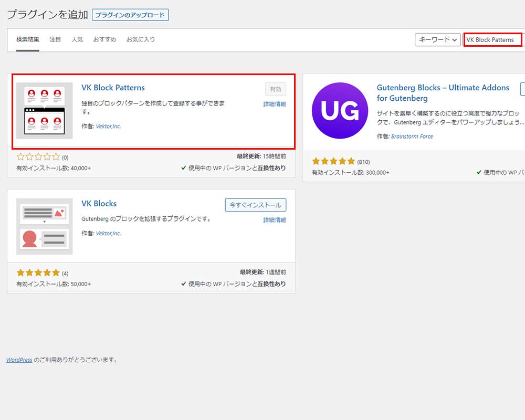Click the plugin search input field

coord(492,40)
